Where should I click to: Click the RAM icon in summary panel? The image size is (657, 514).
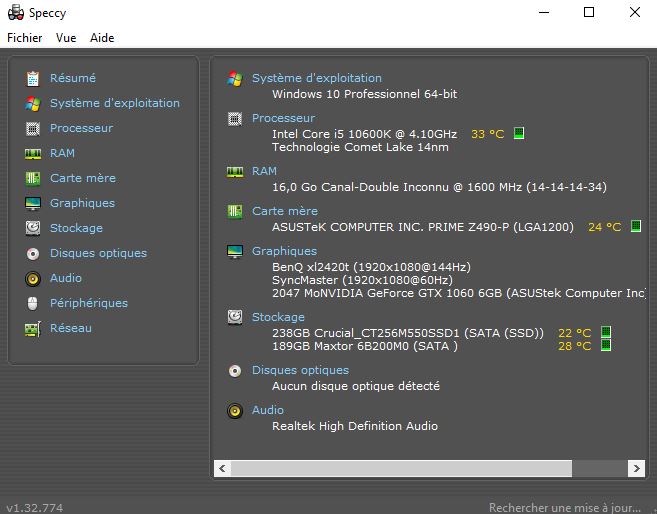[235, 171]
